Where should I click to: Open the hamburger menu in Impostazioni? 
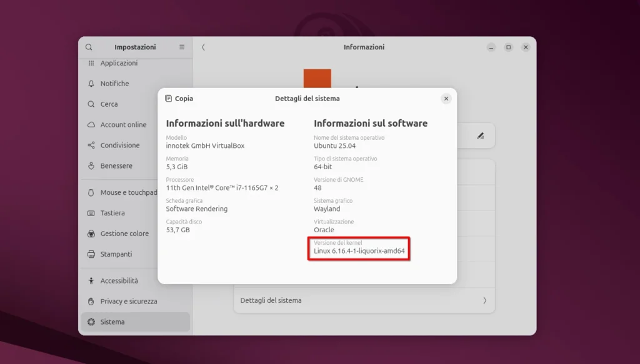181,47
